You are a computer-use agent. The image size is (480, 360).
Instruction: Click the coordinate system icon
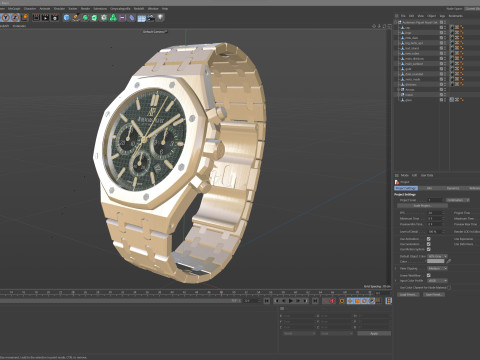[25, 17]
